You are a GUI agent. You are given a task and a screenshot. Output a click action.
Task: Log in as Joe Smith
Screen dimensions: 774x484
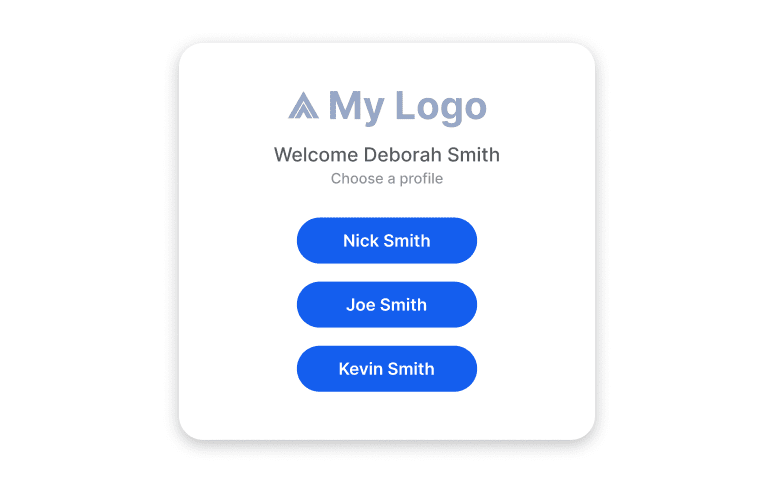[x=387, y=304]
